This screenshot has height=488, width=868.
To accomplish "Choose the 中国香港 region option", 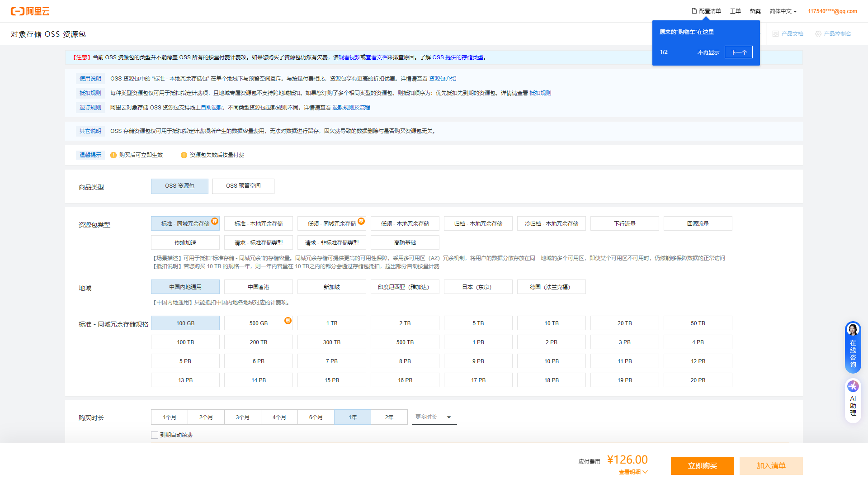I will (x=259, y=287).
